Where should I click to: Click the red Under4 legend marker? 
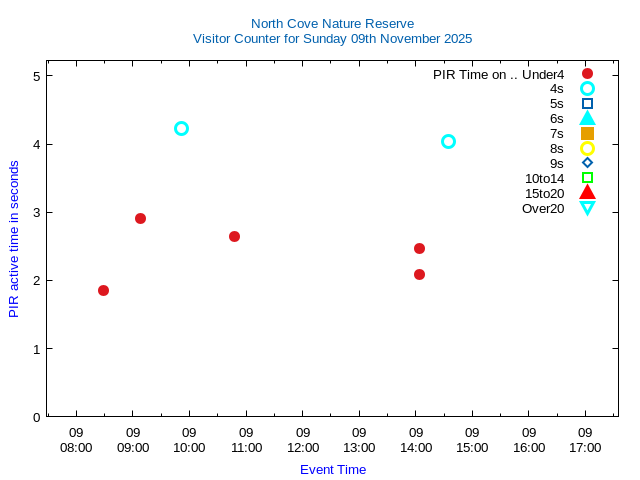pyautogui.click(x=587, y=74)
